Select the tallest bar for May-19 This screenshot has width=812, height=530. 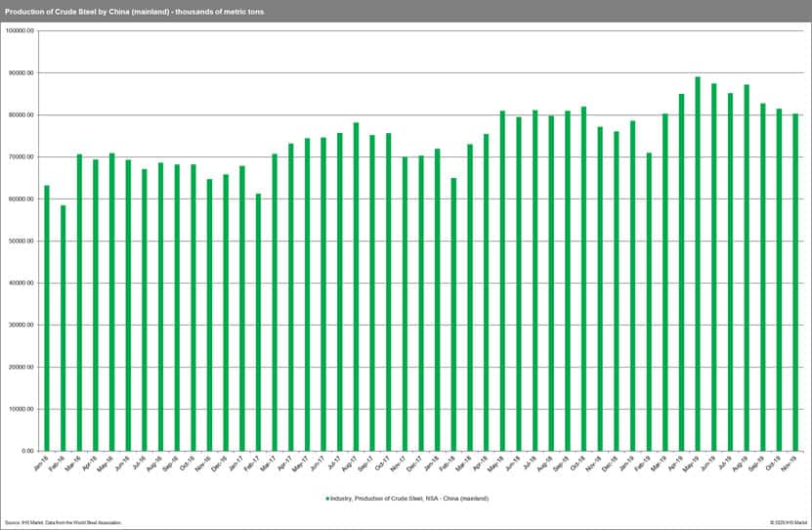pos(698,264)
